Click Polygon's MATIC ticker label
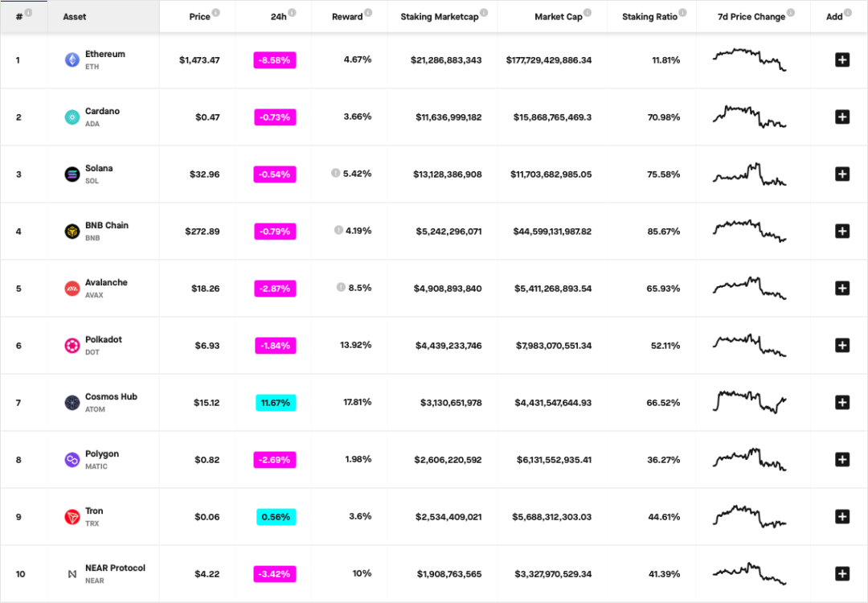Viewport: 868px width, 603px height. [96, 466]
